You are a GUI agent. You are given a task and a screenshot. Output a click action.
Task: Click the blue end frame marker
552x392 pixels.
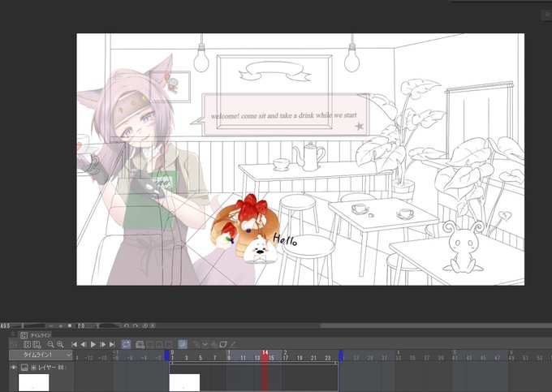tap(341, 355)
